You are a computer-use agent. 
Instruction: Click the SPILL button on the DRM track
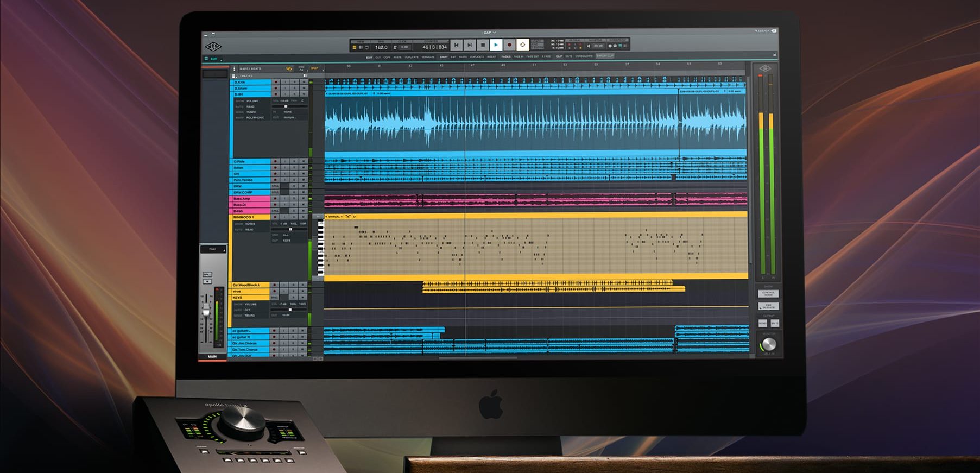(275, 186)
